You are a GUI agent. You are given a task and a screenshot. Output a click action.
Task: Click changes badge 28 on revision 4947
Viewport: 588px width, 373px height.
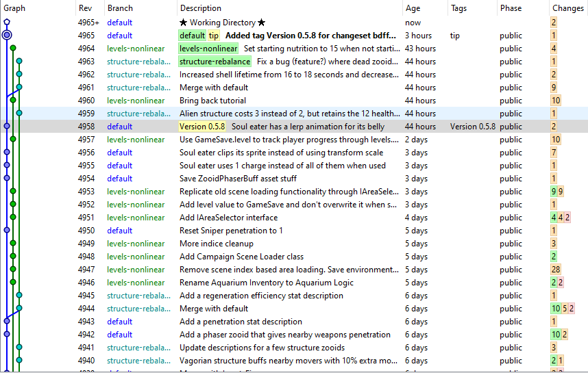click(x=556, y=269)
